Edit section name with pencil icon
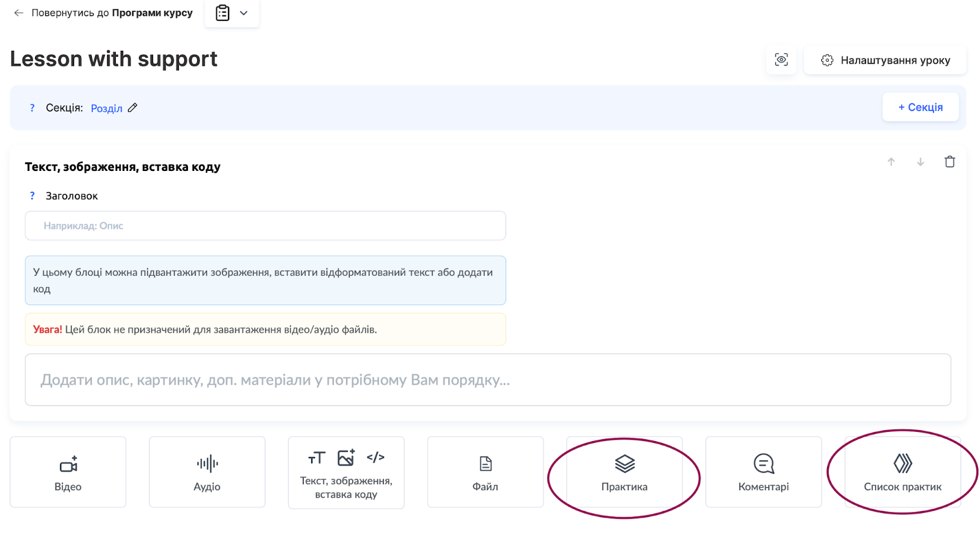Screen dimensions: 980x533 [x=132, y=108]
